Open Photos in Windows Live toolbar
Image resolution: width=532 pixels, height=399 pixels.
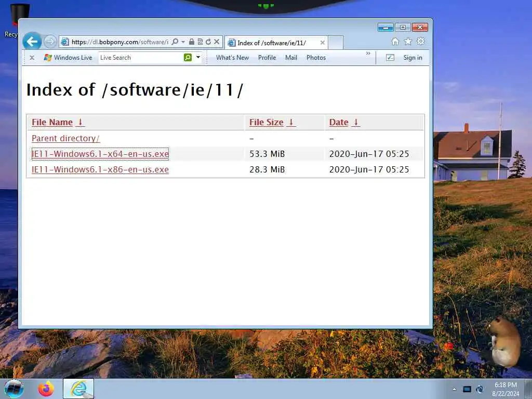click(316, 58)
